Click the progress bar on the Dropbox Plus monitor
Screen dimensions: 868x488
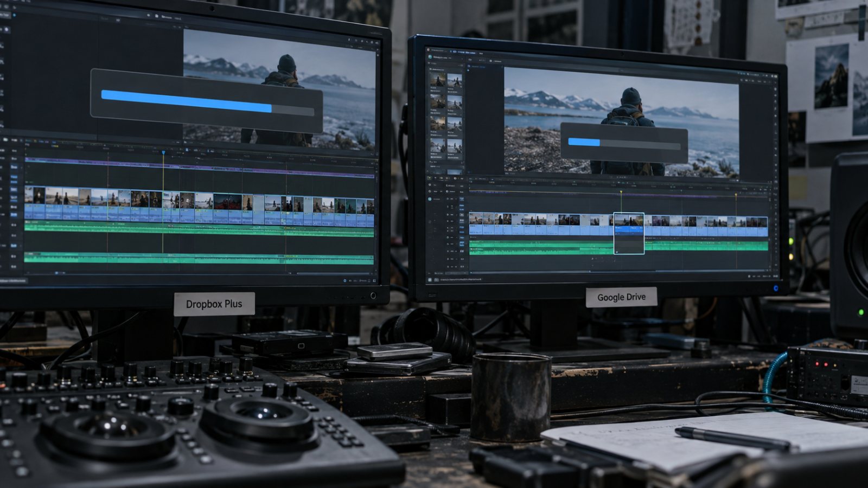coord(207,102)
